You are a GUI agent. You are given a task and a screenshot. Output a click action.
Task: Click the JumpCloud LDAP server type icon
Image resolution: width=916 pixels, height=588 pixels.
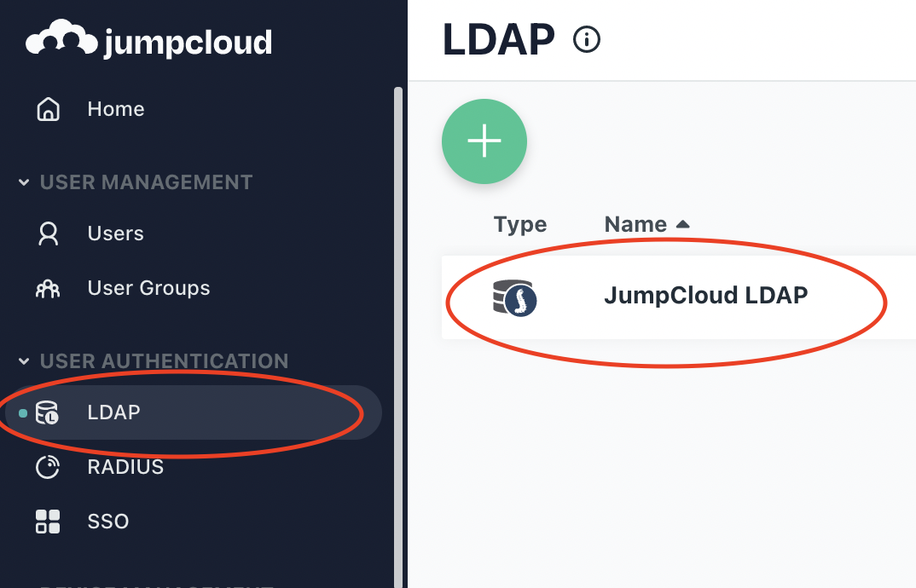point(514,297)
